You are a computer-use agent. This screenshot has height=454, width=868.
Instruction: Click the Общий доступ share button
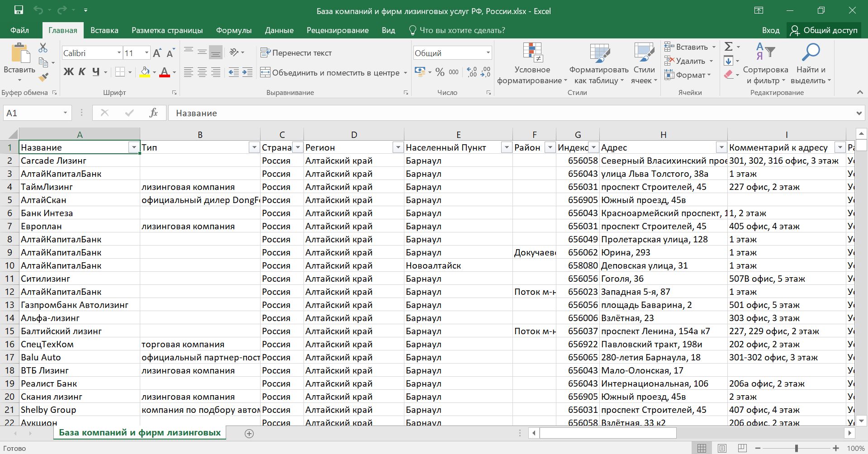coord(824,30)
